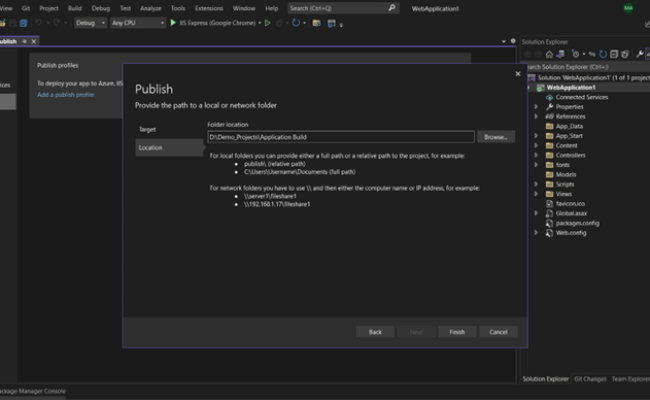Viewport: 650px width, 400px height.
Task: Select the App_Data folder in tree
Action: pyautogui.click(x=569, y=126)
